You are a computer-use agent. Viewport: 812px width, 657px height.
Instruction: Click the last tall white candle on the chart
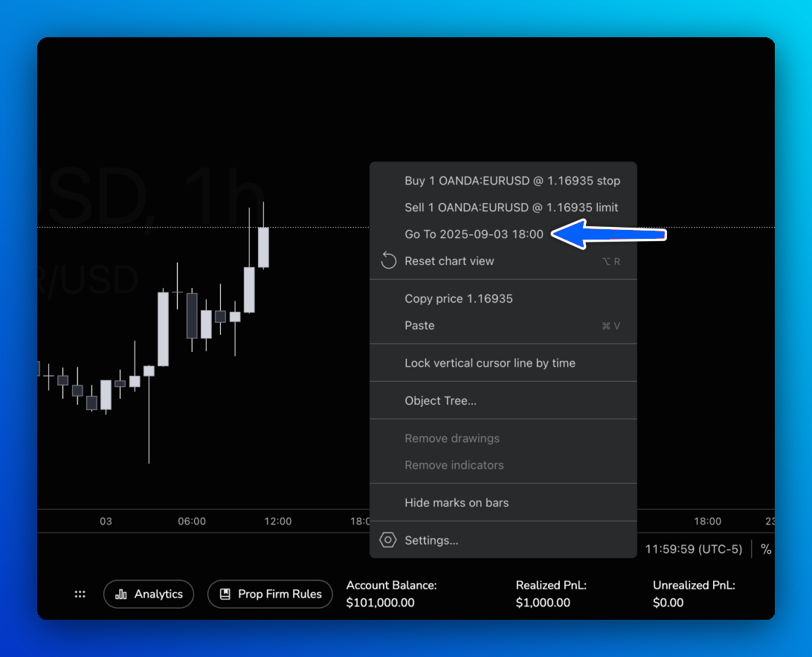click(x=263, y=247)
